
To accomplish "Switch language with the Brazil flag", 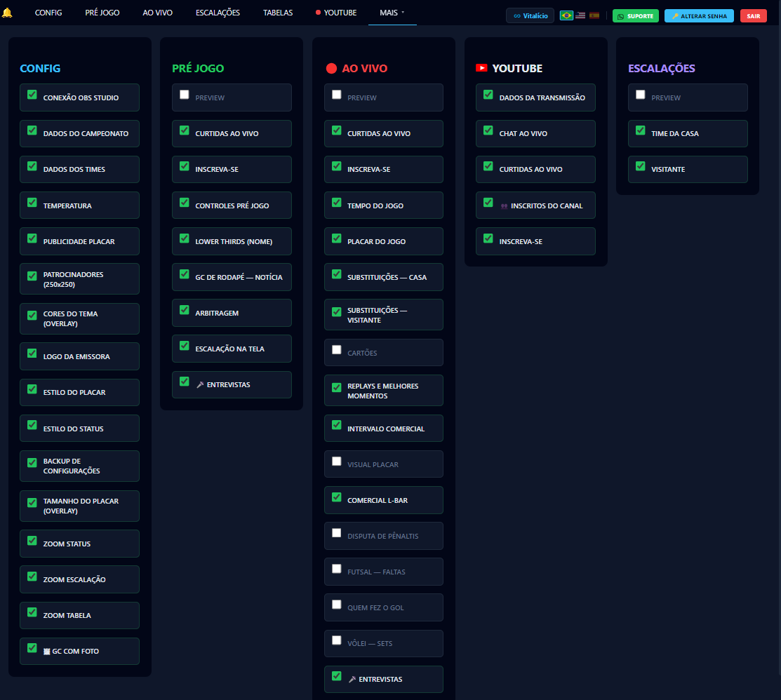I will tap(566, 15).
